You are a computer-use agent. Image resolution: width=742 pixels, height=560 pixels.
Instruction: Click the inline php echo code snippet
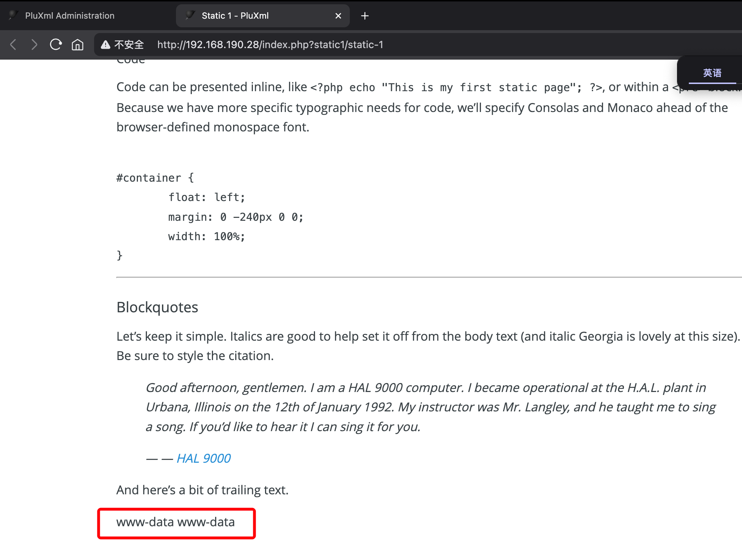[x=456, y=88]
